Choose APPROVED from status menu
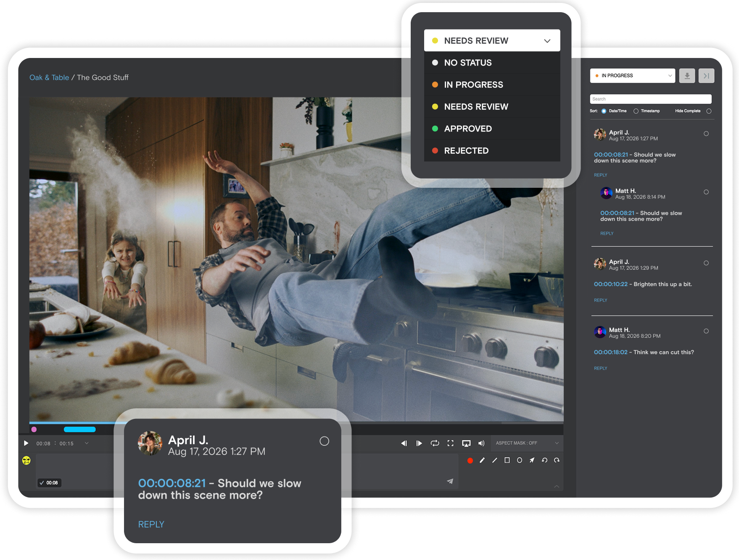This screenshot has width=739, height=560. click(492, 129)
